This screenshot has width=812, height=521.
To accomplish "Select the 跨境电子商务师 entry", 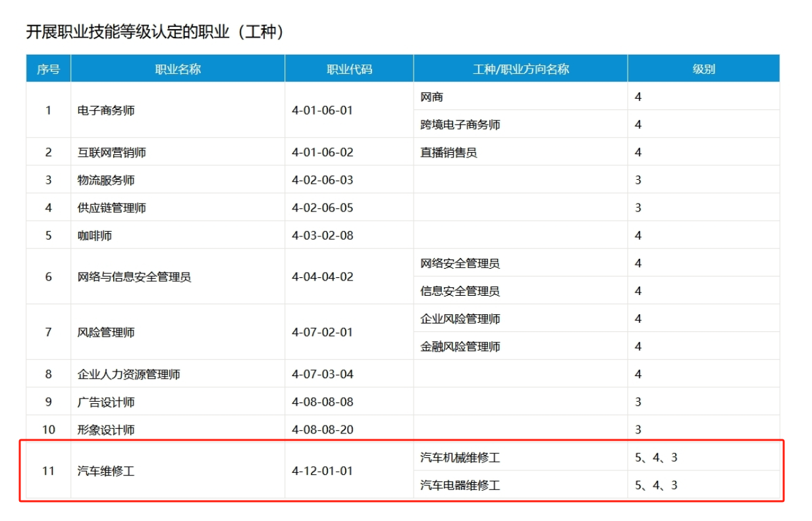I will tap(460, 124).
